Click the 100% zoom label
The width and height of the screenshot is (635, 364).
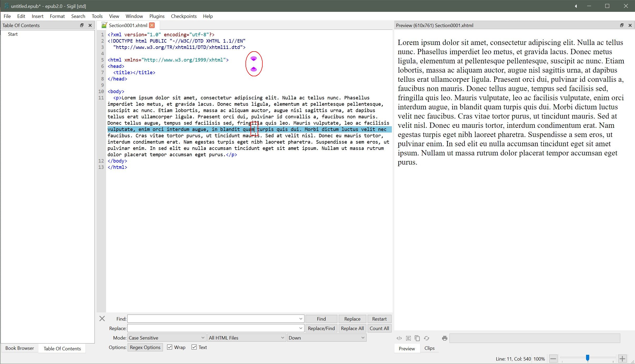(x=539, y=359)
